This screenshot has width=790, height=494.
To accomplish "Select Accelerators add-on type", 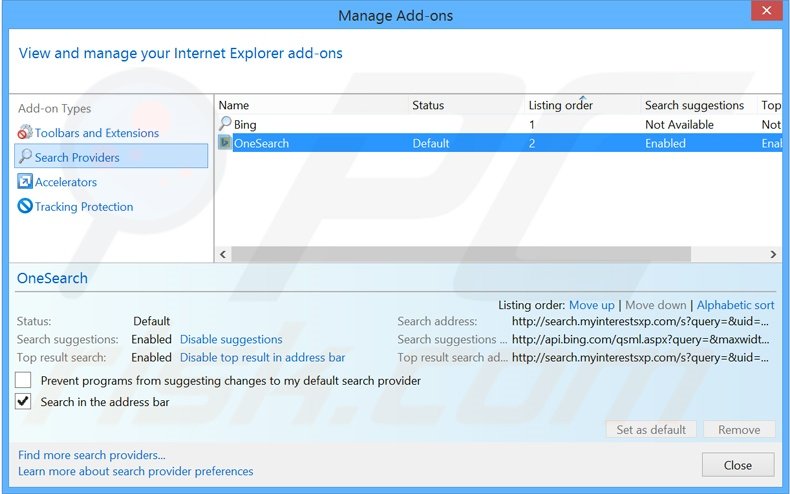I will pyautogui.click(x=66, y=182).
